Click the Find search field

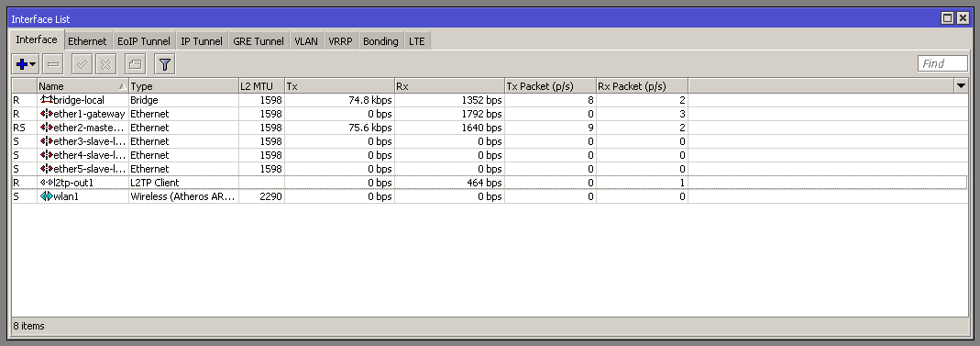[x=942, y=64]
